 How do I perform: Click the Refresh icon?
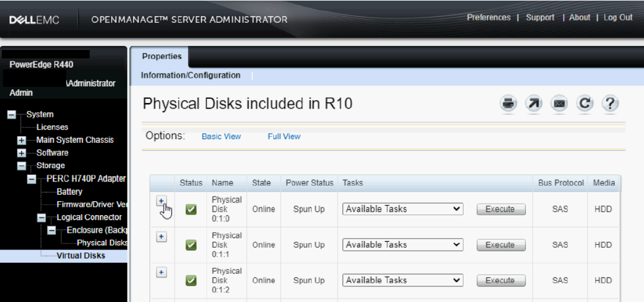[584, 104]
